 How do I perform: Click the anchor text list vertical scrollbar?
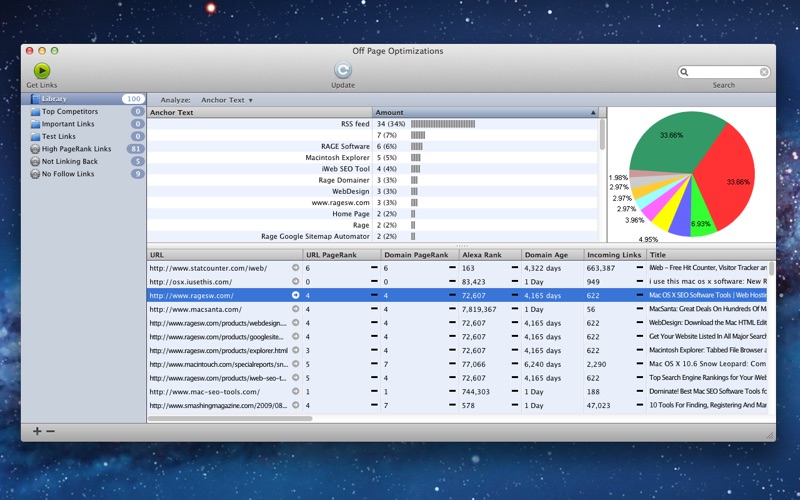tap(602, 134)
